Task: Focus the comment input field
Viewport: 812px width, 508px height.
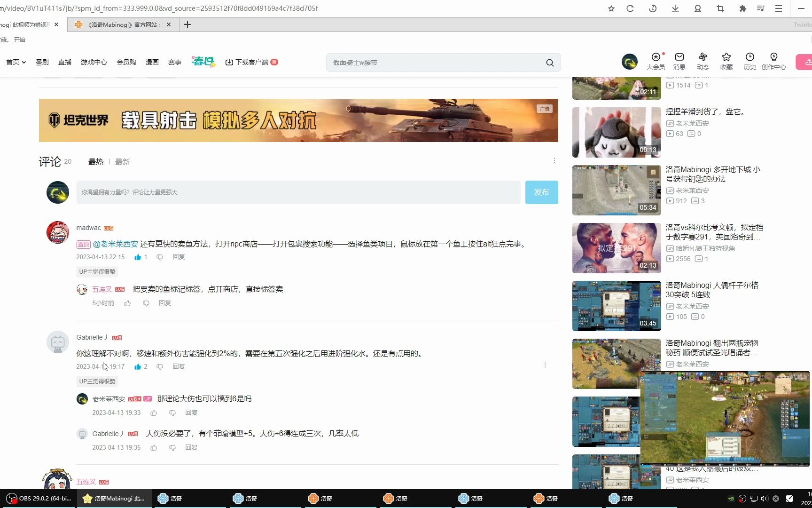Action: click(298, 192)
